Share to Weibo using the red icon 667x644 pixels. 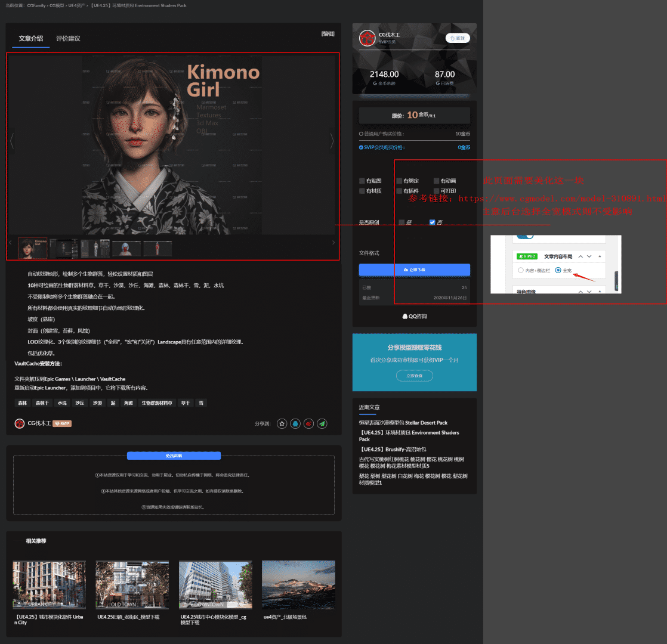pyautogui.click(x=308, y=423)
